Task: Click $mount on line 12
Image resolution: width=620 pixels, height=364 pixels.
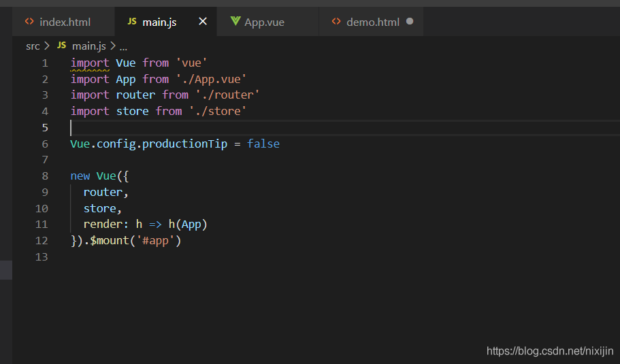Action: tap(110, 241)
